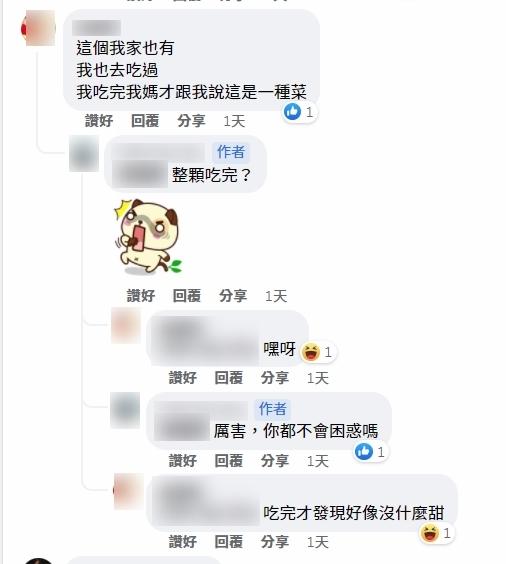Click the laughing reaction on the last comment

click(x=437, y=533)
